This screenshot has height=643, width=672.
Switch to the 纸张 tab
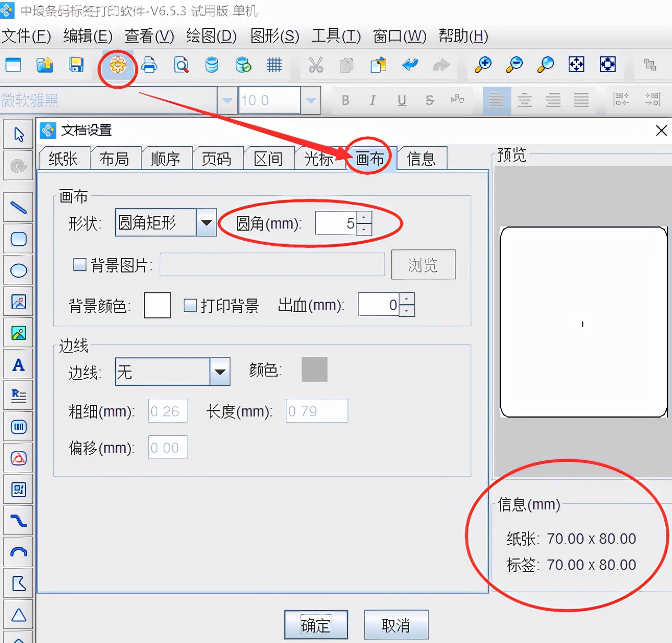[64, 158]
